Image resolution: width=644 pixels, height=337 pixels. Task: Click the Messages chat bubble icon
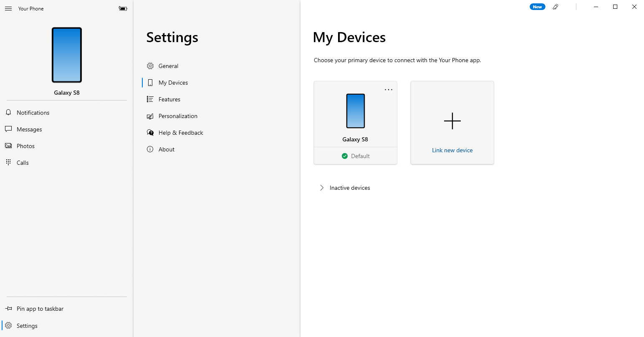coord(8,129)
